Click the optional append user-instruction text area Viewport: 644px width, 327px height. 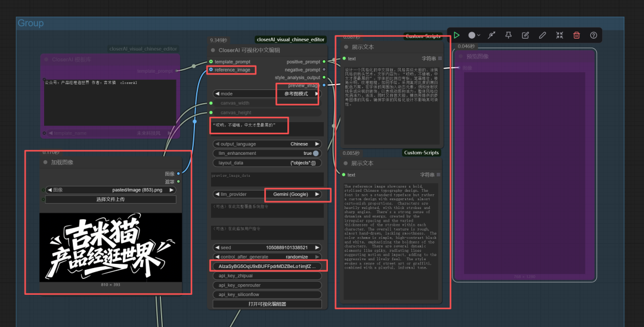coord(267,233)
